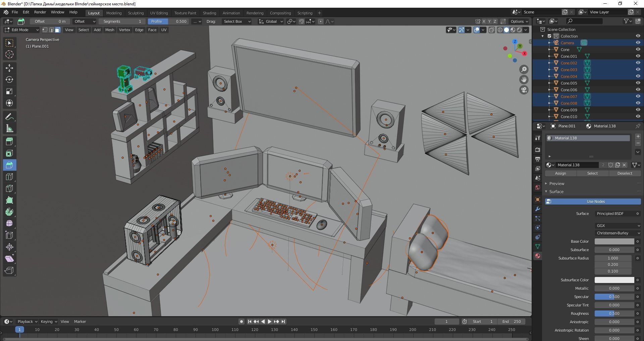
Task: Open the Christensen-Burley dropdown
Action: pos(618,233)
